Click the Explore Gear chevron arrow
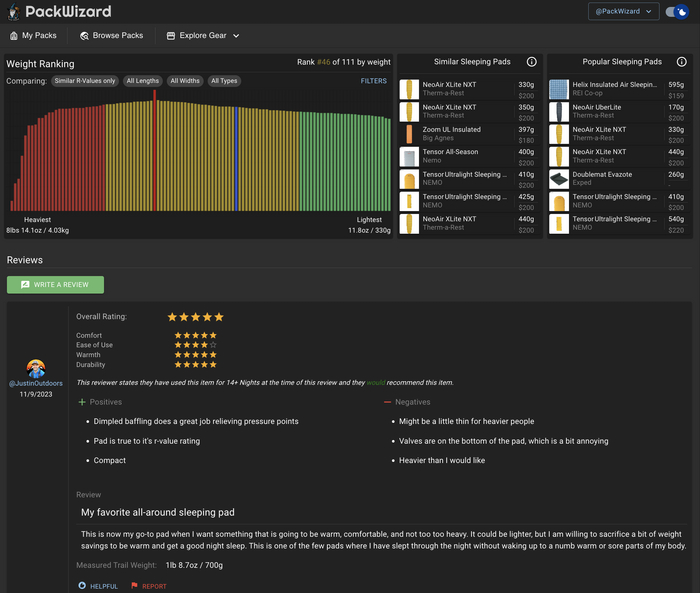This screenshot has width=700, height=593. [236, 36]
